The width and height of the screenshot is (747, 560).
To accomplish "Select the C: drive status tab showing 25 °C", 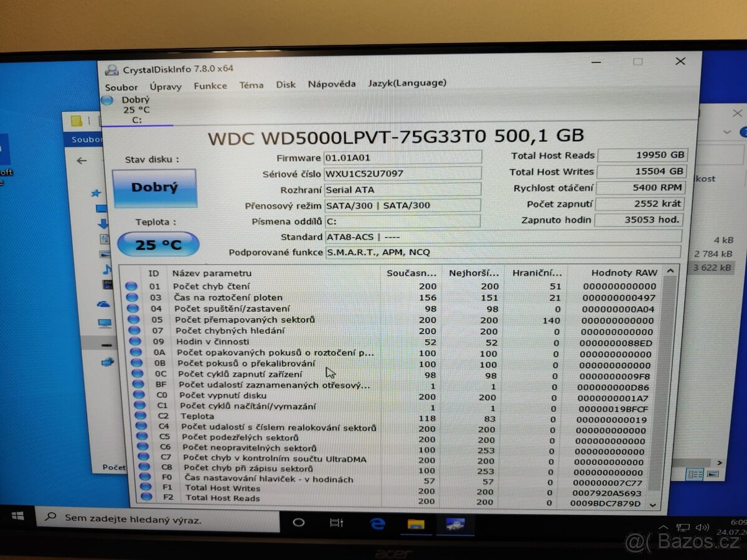I will [136, 110].
